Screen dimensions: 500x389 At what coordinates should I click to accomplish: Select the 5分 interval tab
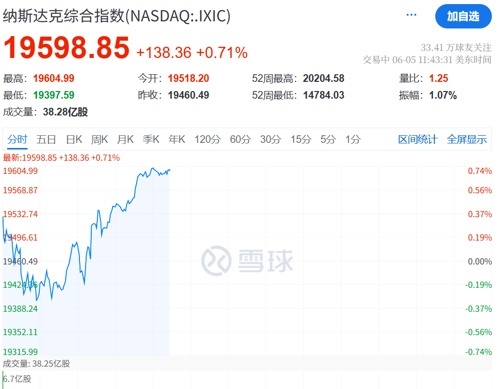pyautogui.click(x=328, y=139)
